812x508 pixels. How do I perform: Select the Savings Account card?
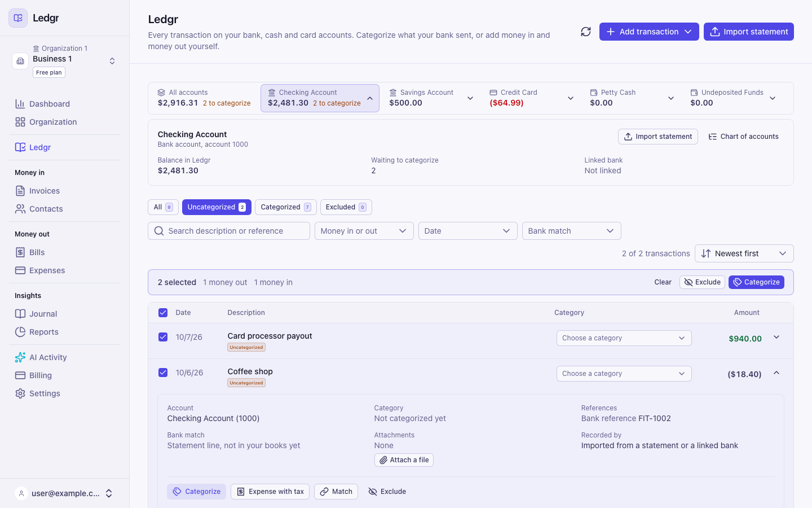431,98
